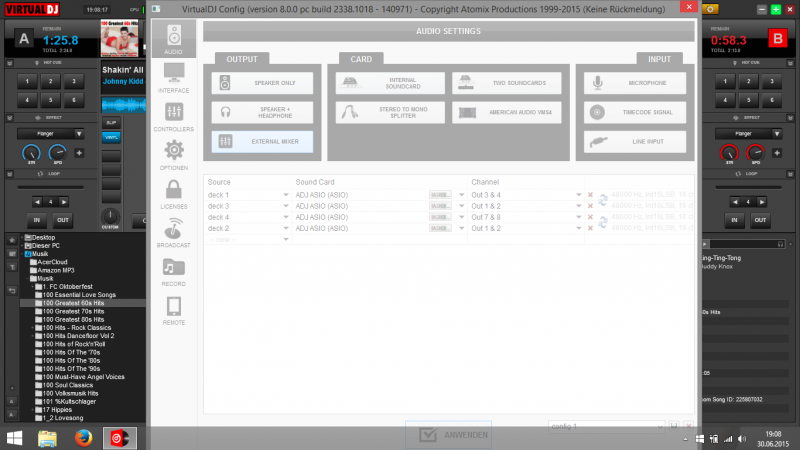
Task: Trigger hot cue 6 on deck A
Action: tap(74, 100)
